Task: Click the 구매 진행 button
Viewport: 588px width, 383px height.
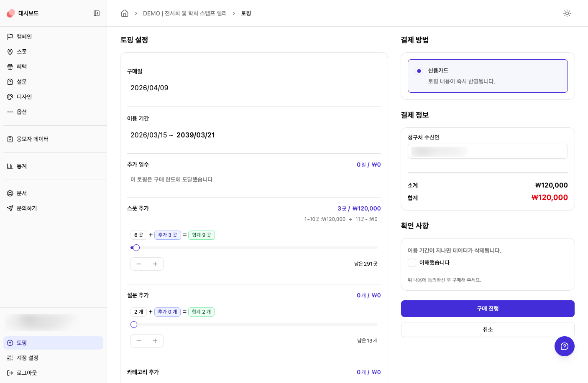Action: (488, 309)
